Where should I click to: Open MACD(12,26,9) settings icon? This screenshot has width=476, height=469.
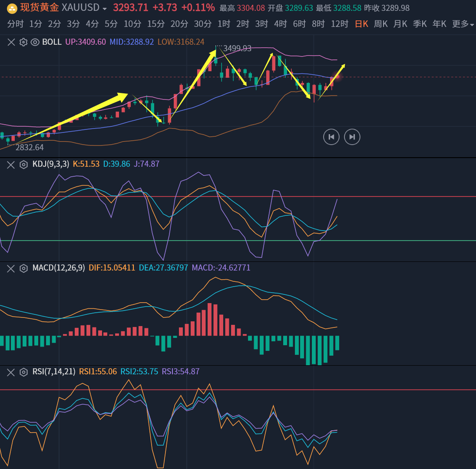pyautogui.click(x=23, y=268)
